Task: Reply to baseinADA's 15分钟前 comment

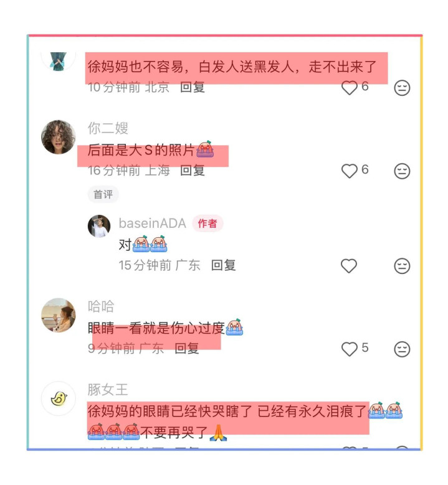Action: tap(223, 265)
